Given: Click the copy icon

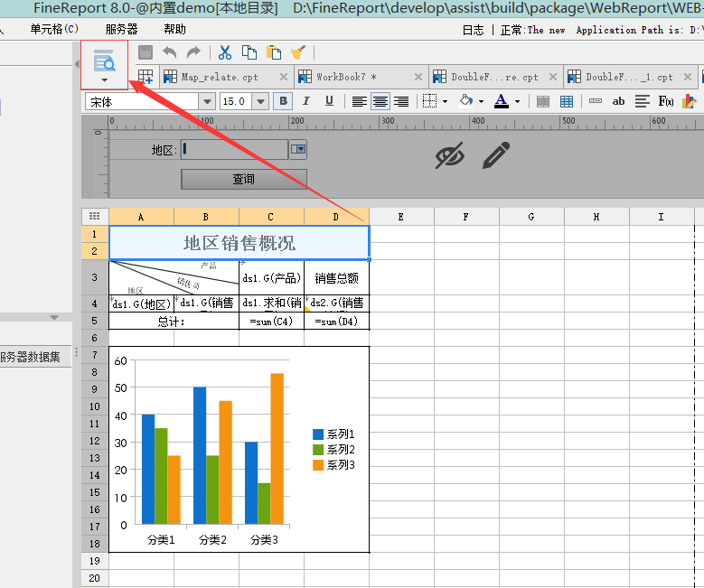Looking at the screenshot, I should [x=249, y=52].
